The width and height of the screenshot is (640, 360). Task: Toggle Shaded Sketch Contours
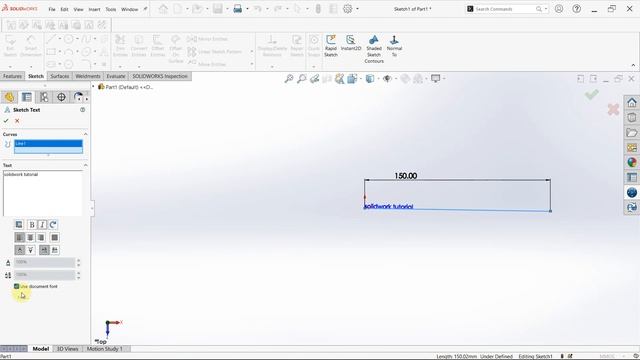point(374,49)
